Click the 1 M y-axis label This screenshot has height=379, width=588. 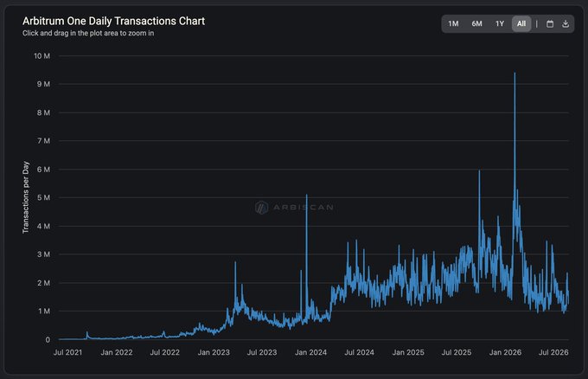pyautogui.click(x=44, y=311)
